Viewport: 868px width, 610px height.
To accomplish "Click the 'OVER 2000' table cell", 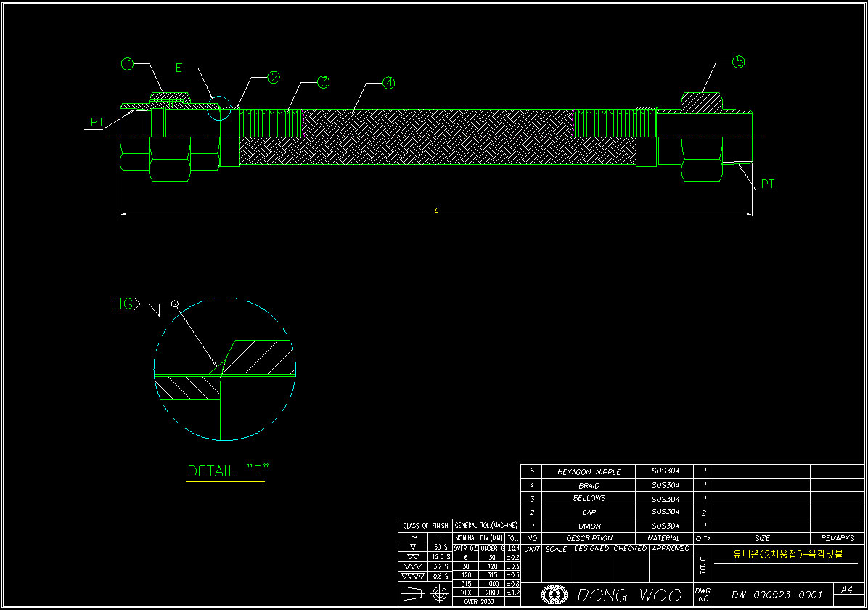I will pyautogui.click(x=479, y=602).
